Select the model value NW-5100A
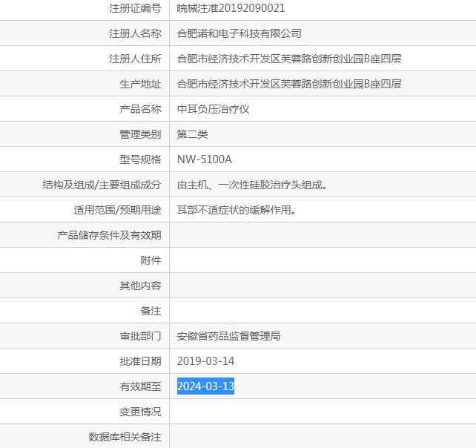The height and width of the screenshot is (448, 476). 205,159
